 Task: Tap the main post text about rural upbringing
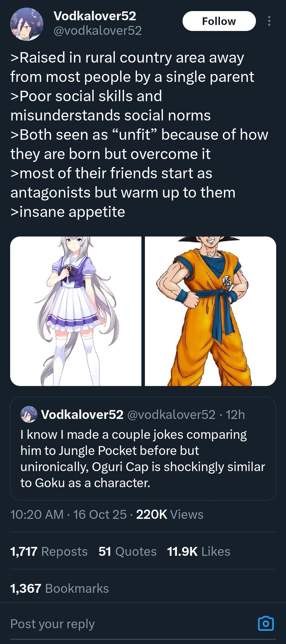pos(139,134)
